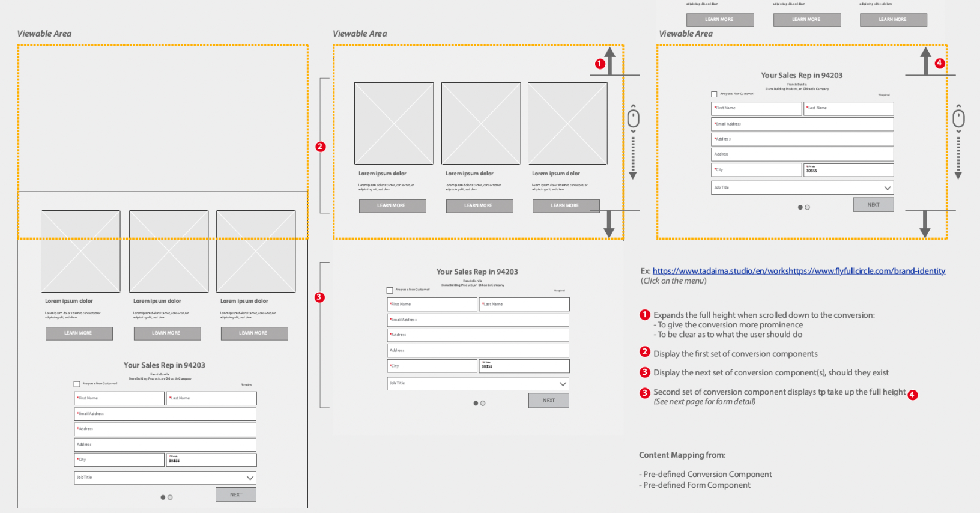Click third LEARN MORE button in middle wireframe
980x513 pixels.
566,206
